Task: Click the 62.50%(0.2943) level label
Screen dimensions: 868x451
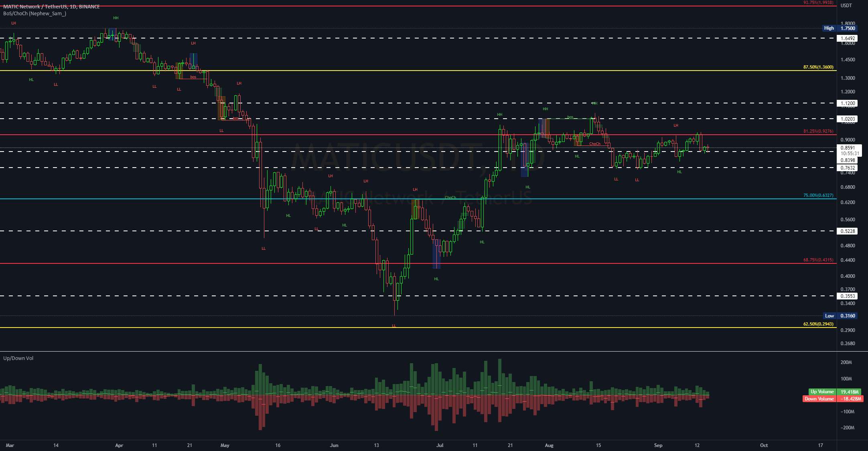Action: [x=818, y=324]
